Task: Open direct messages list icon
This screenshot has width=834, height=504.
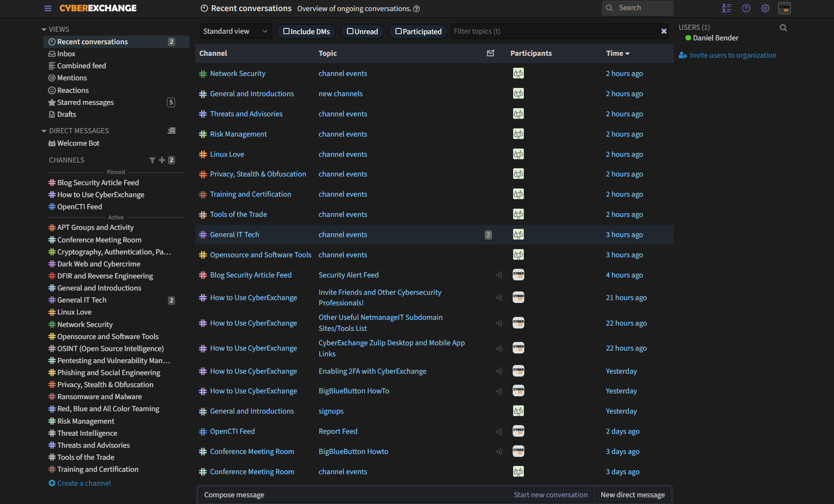Action: (x=171, y=131)
